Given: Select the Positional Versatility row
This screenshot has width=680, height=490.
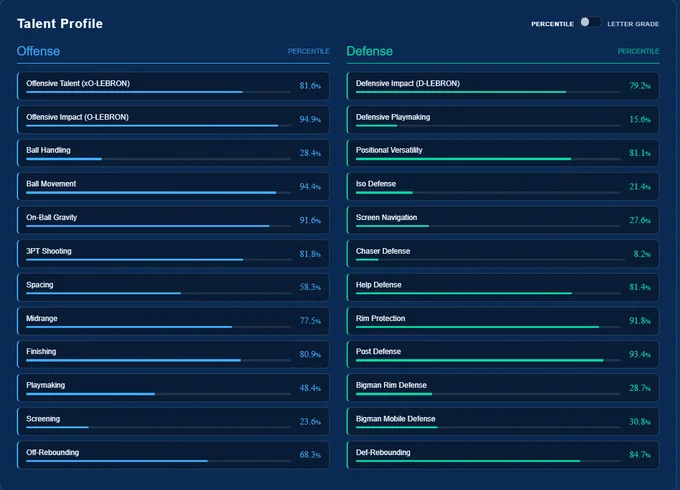Looking at the screenshot, I should (503, 153).
